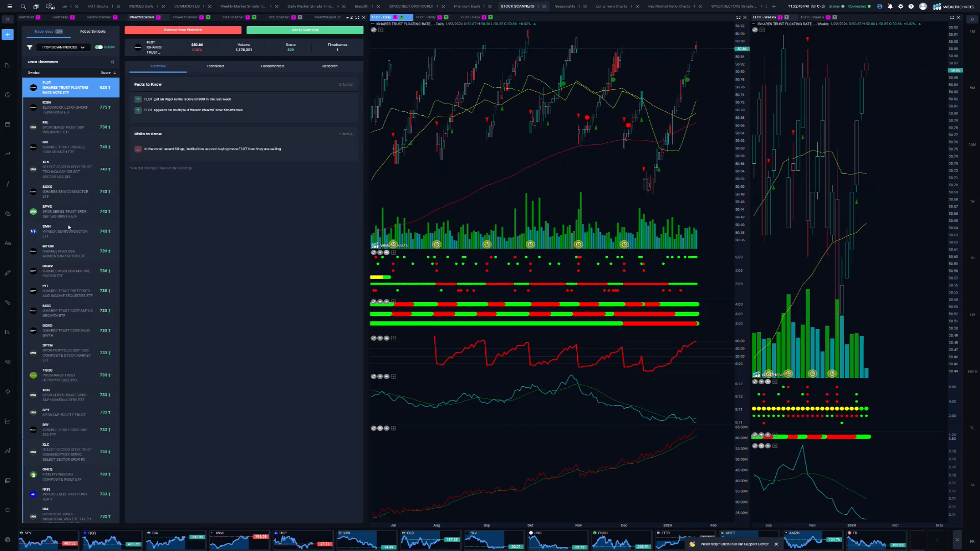Open INDICES Daily tab options menu
Screen dimensions: 980x551
tap(157, 7)
